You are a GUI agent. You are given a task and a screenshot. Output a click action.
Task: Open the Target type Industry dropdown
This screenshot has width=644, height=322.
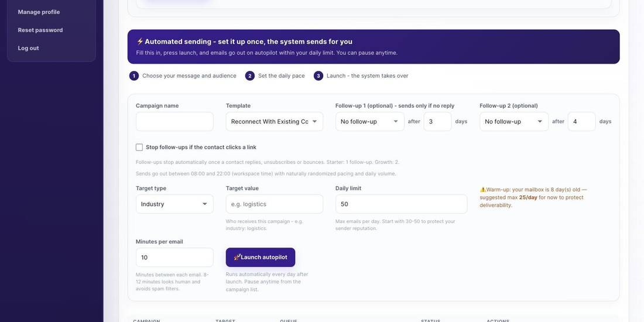[174, 204]
